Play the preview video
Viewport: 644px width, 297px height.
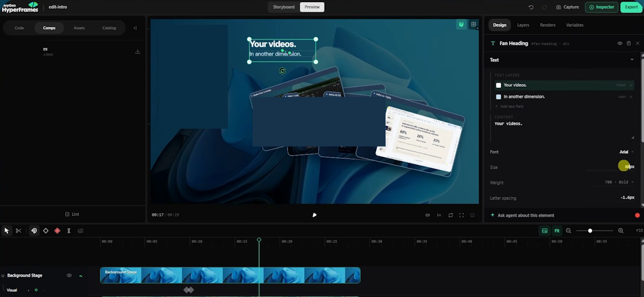coord(315,215)
